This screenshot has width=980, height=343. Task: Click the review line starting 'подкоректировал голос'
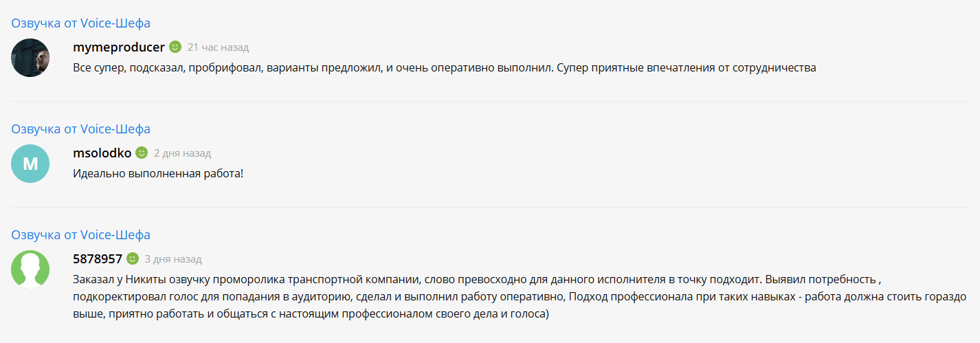point(520,297)
